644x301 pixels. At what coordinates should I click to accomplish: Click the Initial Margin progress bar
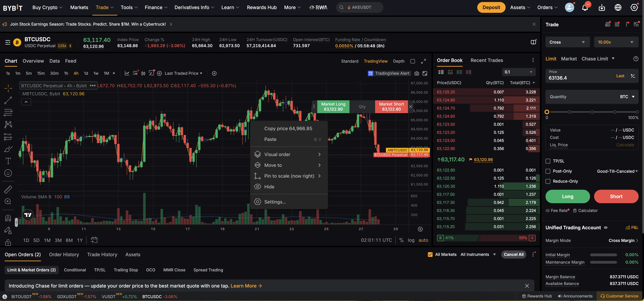pos(603,255)
